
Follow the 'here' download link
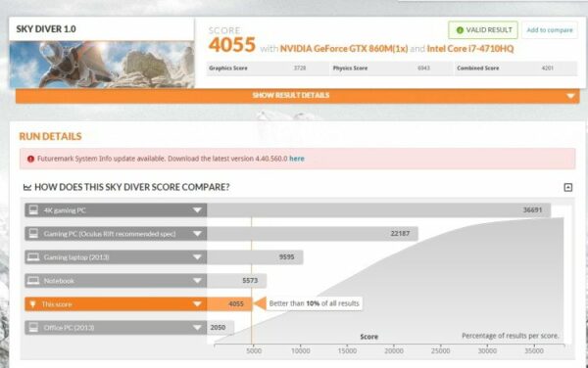click(297, 159)
